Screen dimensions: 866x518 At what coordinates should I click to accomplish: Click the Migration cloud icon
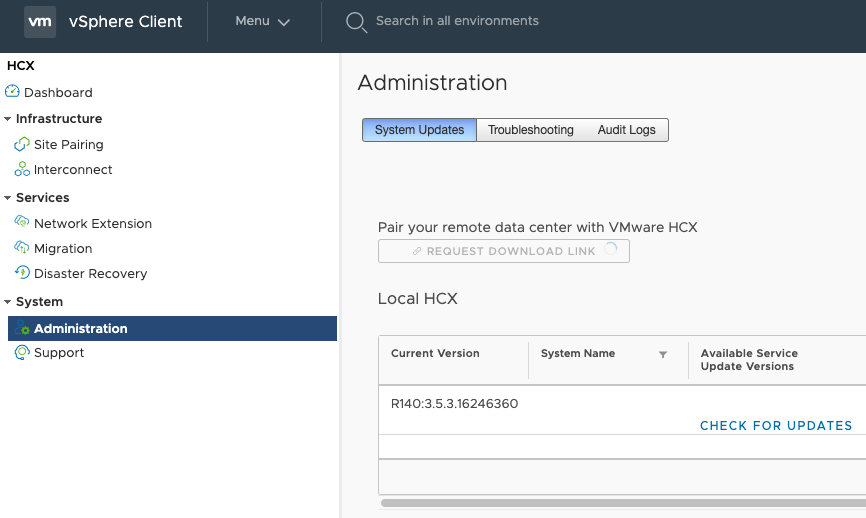tap(22, 247)
